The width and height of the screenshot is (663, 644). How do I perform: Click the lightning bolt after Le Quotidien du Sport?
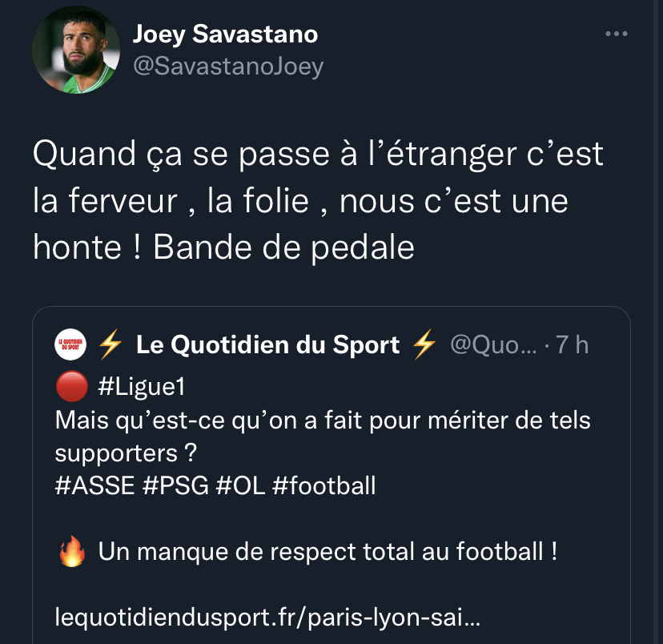(x=424, y=345)
